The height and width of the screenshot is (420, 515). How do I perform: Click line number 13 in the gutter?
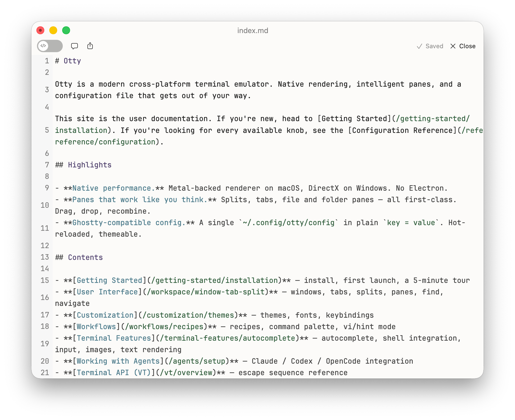pyautogui.click(x=45, y=257)
